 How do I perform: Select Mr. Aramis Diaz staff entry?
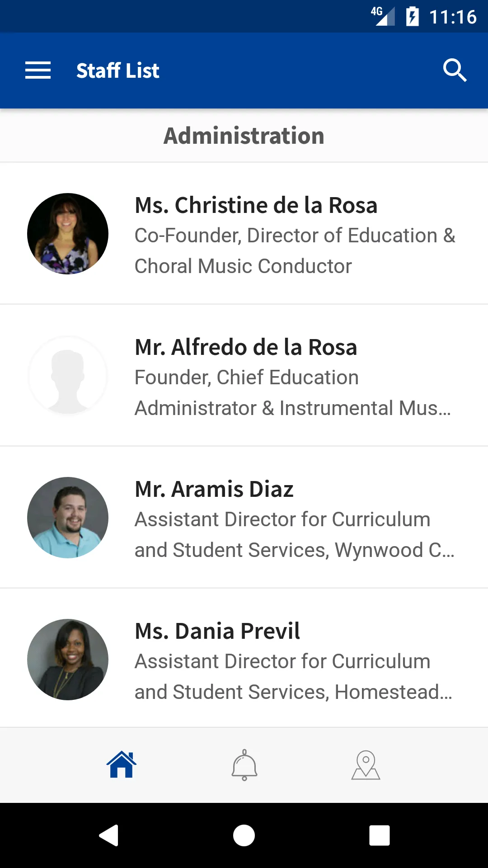click(x=244, y=518)
